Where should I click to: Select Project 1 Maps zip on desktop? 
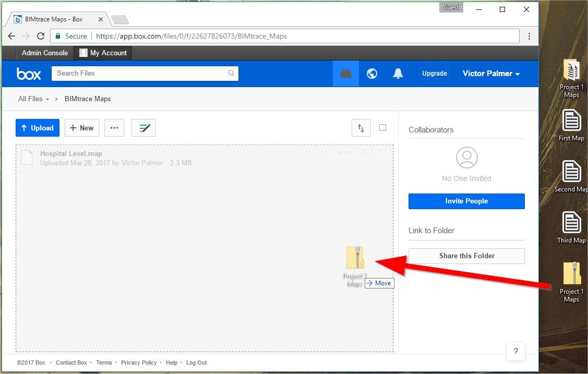pyautogui.click(x=571, y=282)
